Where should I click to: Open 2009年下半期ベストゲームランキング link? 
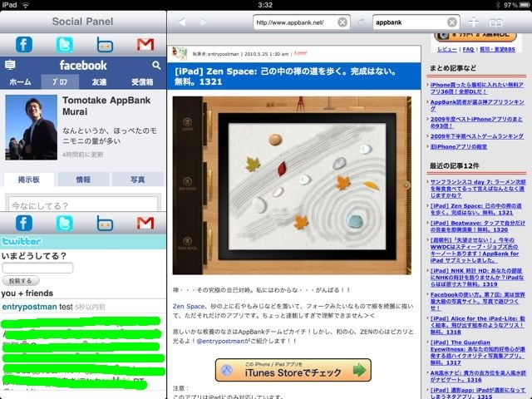(476, 136)
